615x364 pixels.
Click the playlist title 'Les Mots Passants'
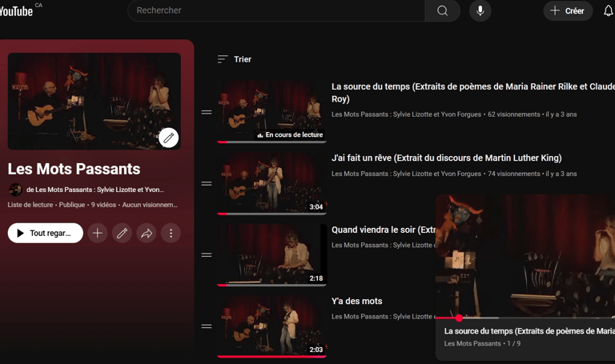pos(74,169)
